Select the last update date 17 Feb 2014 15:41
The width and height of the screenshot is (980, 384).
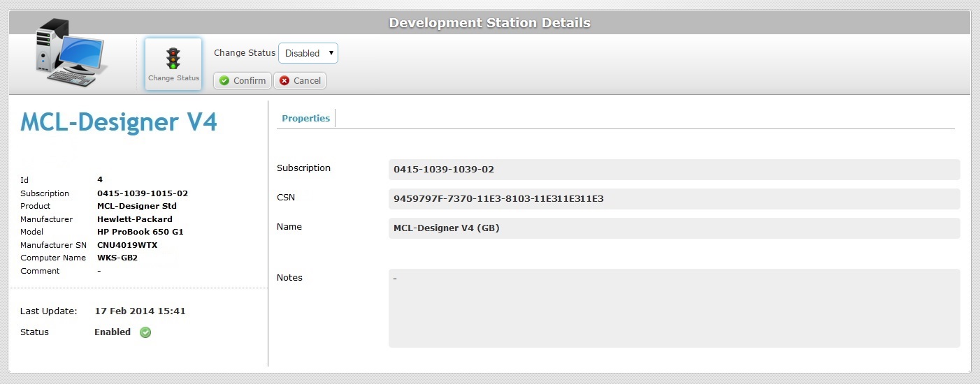pos(140,311)
